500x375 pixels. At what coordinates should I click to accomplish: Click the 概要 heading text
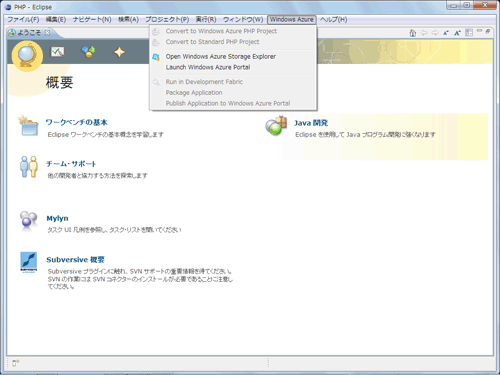click(59, 82)
